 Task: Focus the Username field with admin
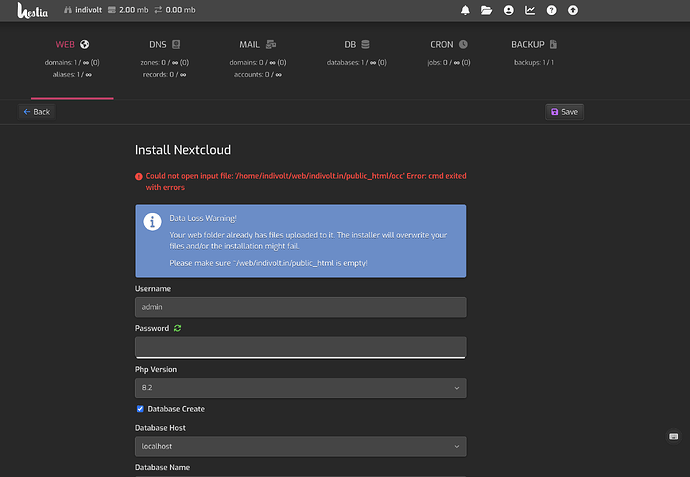pos(301,307)
